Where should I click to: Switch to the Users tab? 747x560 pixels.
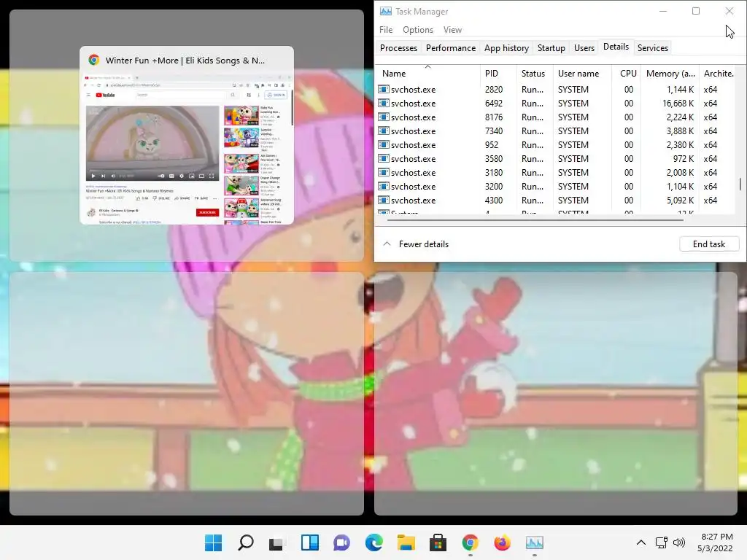coord(584,47)
